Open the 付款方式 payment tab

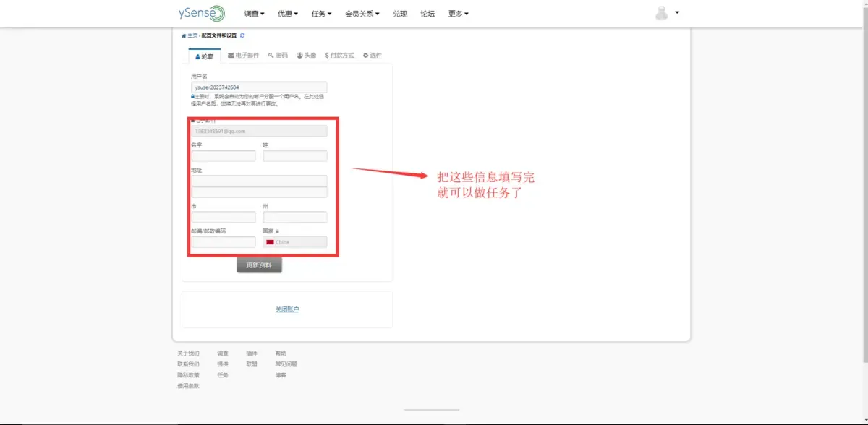pos(340,56)
